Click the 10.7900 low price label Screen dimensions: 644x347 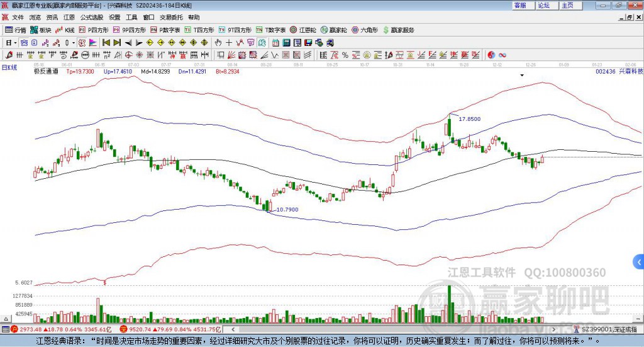pos(287,209)
